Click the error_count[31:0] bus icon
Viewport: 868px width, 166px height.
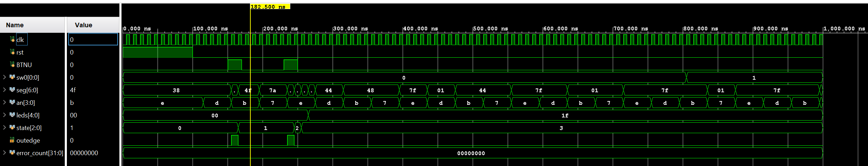[x=12, y=153]
